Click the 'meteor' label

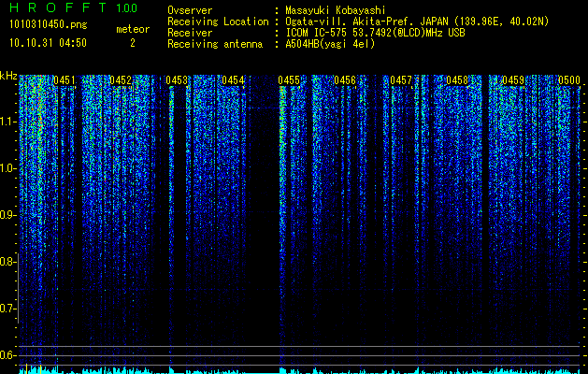(x=133, y=29)
